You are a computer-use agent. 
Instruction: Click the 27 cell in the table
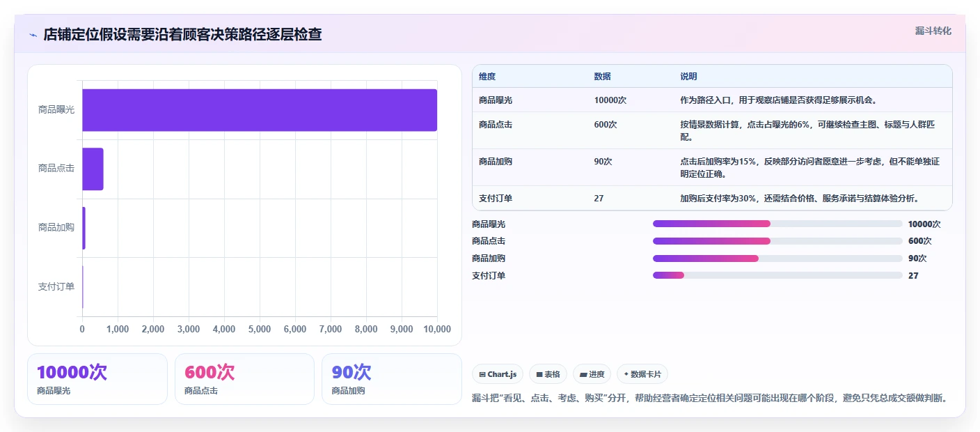click(x=599, y=199)
